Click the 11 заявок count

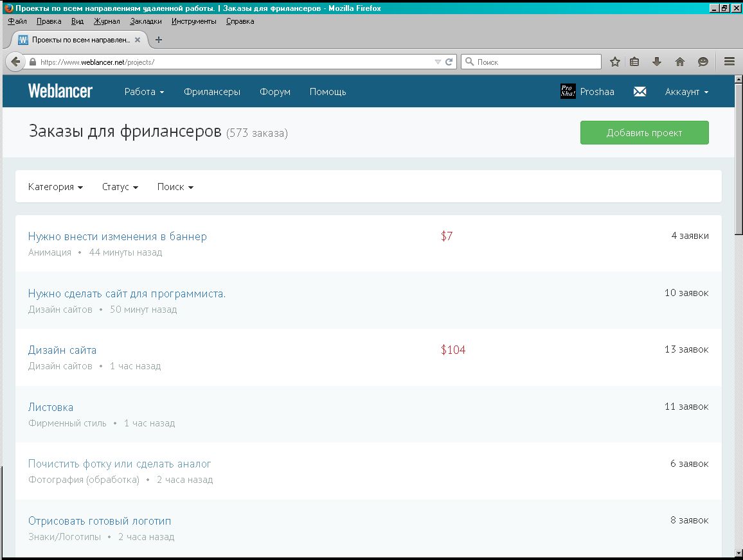(686, 407)
